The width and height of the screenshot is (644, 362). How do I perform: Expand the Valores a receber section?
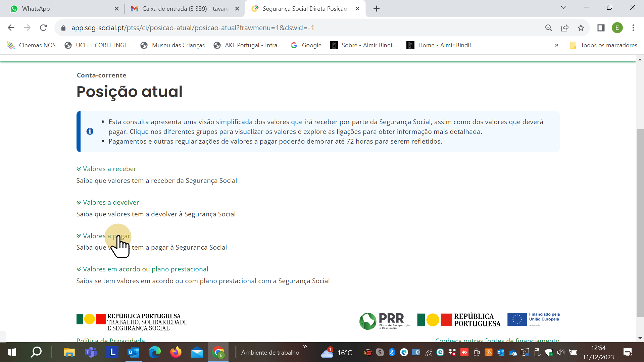pos(109,169)
